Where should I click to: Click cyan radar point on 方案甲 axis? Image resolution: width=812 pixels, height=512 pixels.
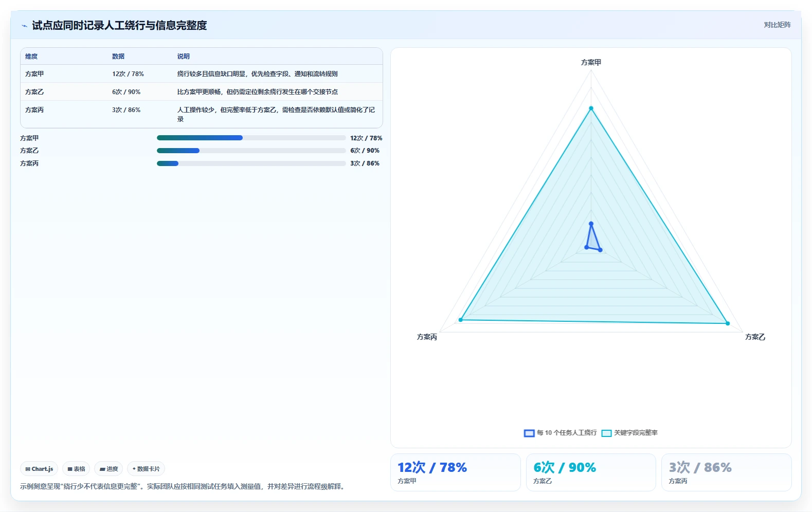(591, 108)
